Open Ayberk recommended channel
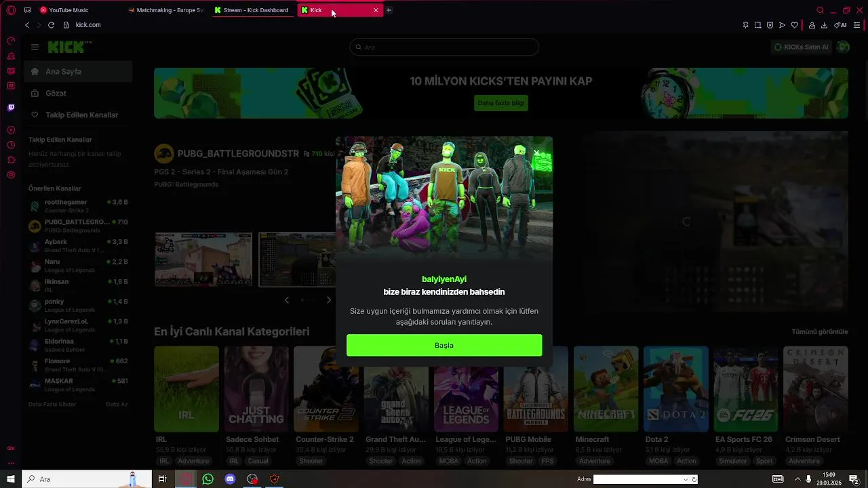Screen dimensions: 868x488 (x=78, y=245)
